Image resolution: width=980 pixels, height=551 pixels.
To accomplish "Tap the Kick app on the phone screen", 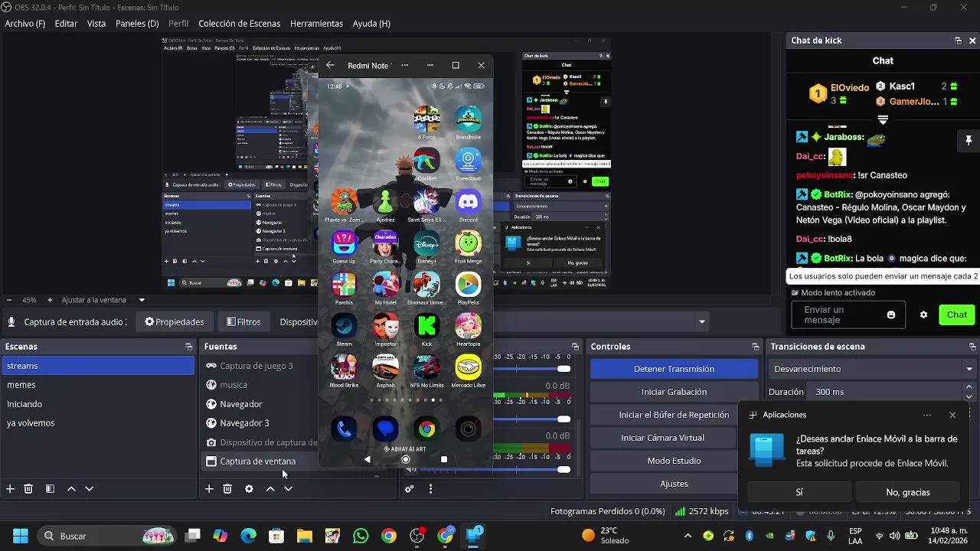I will coord(426,327).
